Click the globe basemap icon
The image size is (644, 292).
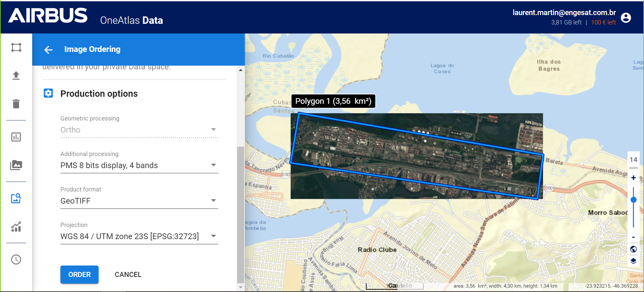(x=633, y=249)
